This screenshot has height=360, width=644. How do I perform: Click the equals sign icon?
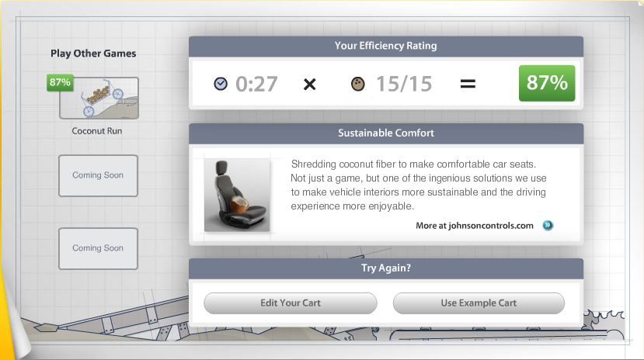[468, 85]
